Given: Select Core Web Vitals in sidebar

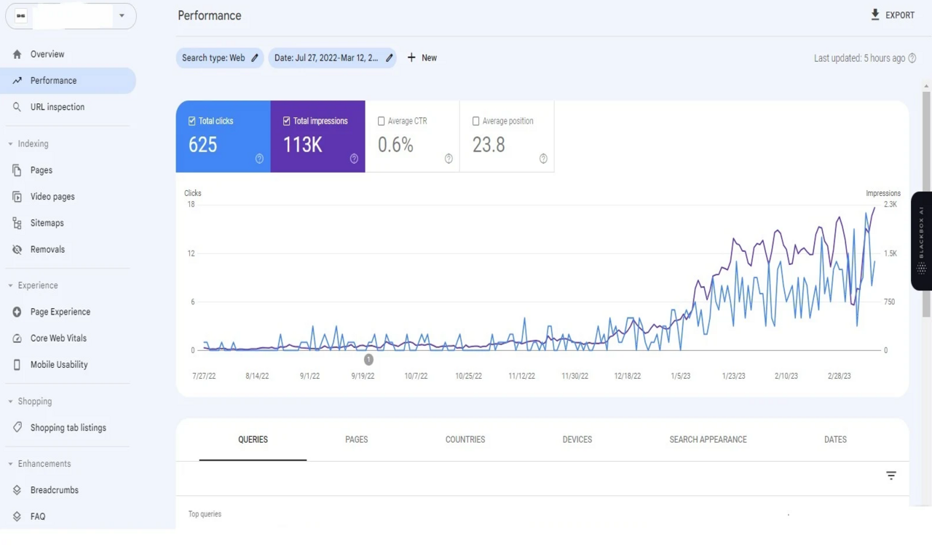Looking at the screenshot, I should coord(58,338).
